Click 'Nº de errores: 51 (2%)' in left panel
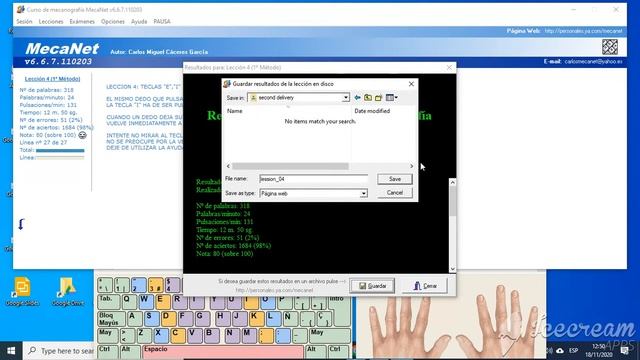 (51, 120)
